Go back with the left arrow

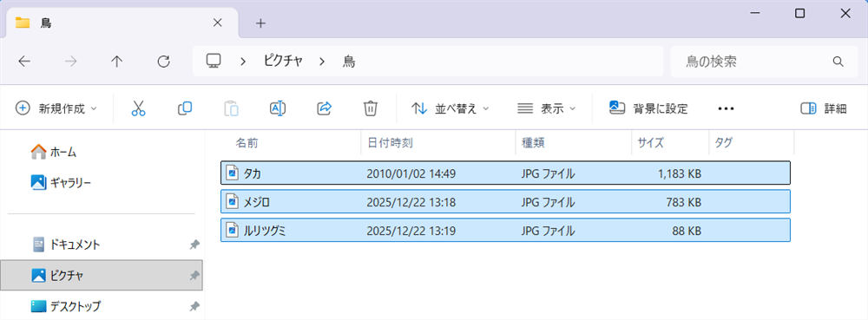click(24, 62)
